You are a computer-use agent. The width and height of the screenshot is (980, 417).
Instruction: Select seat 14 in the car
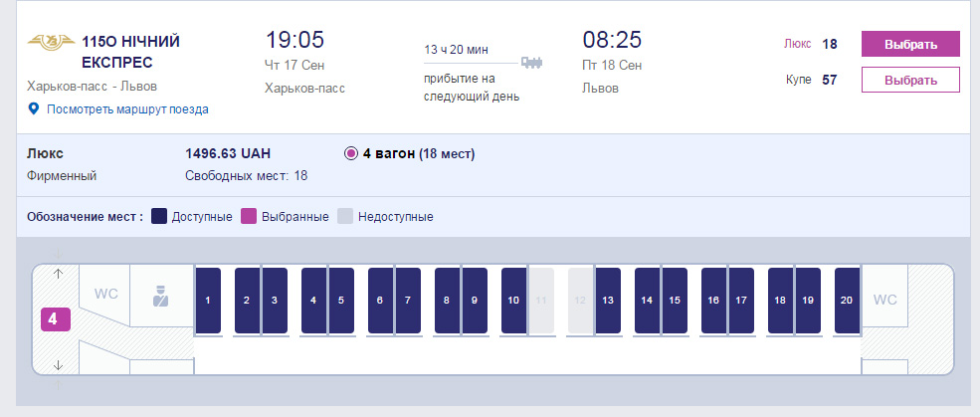pos(647,301)
